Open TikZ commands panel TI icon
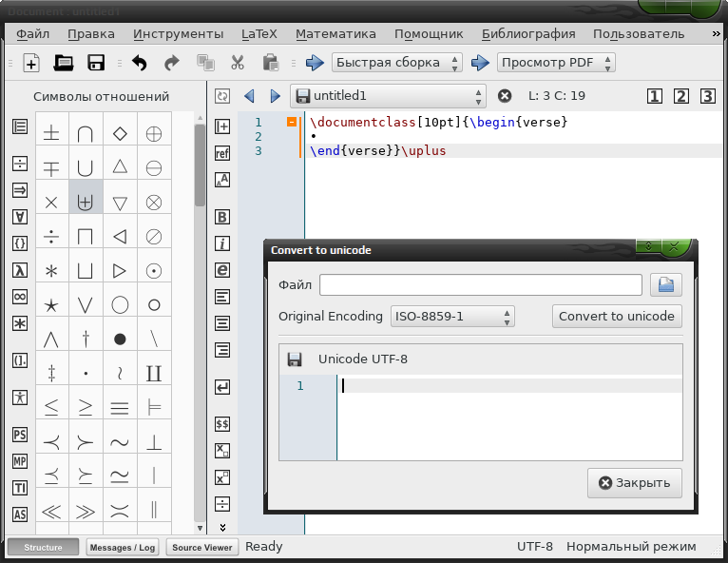728x563 pixels. click(x=20, y=488)
